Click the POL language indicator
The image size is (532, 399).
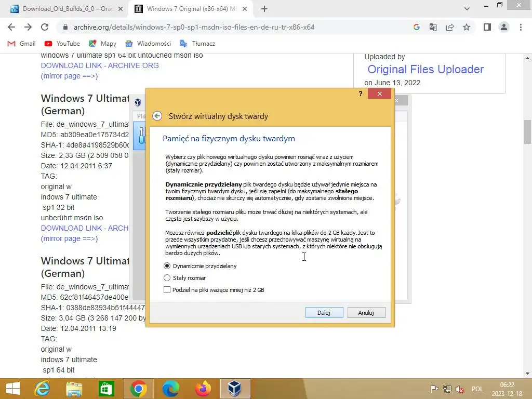[477, 389]
